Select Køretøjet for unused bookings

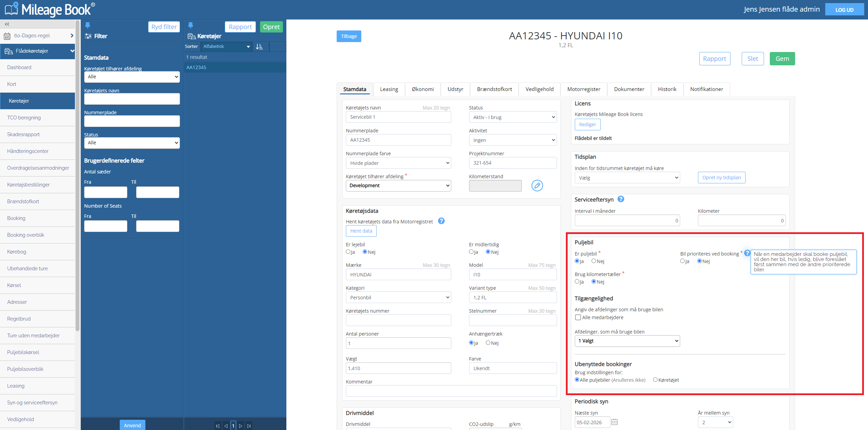[656, 380]
